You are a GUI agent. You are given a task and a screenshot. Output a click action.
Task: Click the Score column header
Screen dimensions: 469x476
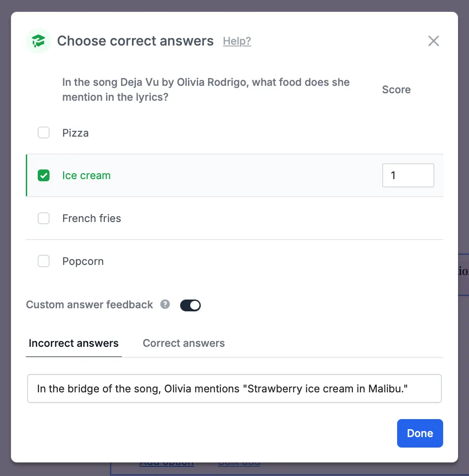pyautogui.click(x=396, y=90)
